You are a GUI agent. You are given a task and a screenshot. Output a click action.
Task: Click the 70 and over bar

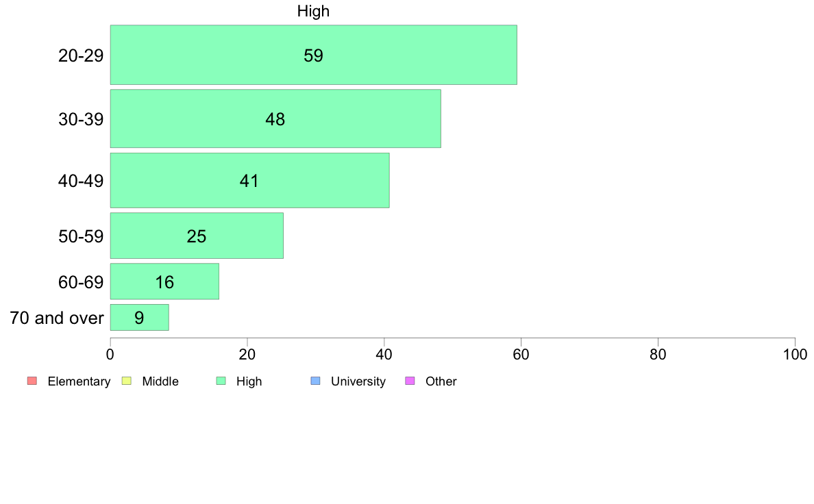139,318
